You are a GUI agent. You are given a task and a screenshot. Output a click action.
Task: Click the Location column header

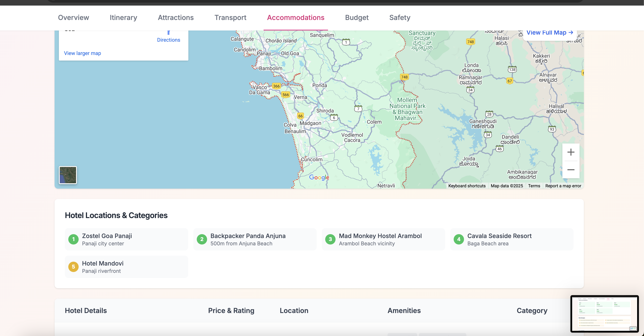point(294,310)
